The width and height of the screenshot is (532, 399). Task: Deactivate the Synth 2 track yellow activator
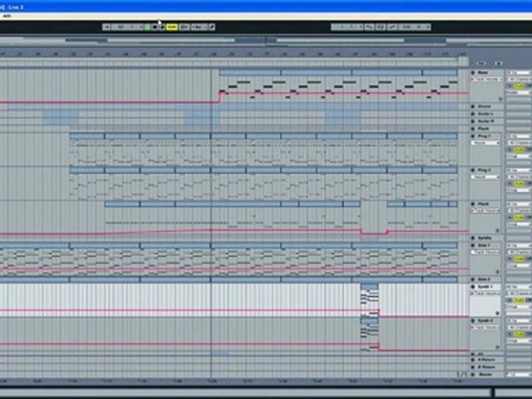point(519,334)
